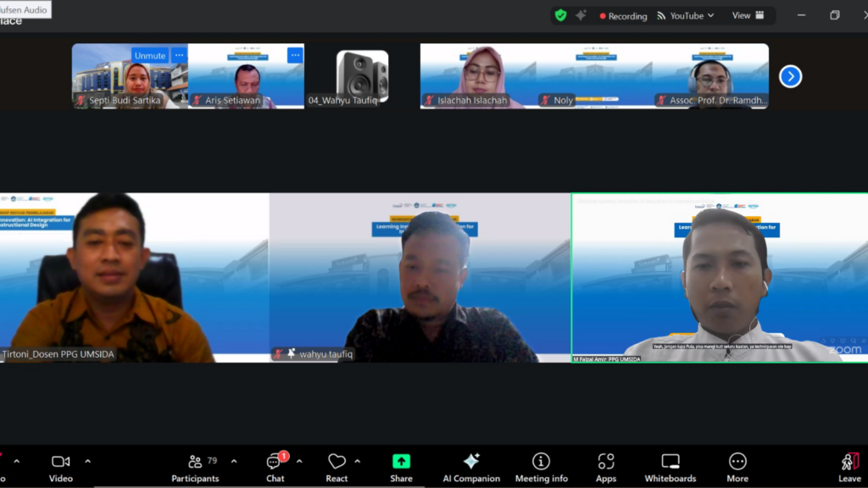Click the green encryption shield icon

(560, 15)
